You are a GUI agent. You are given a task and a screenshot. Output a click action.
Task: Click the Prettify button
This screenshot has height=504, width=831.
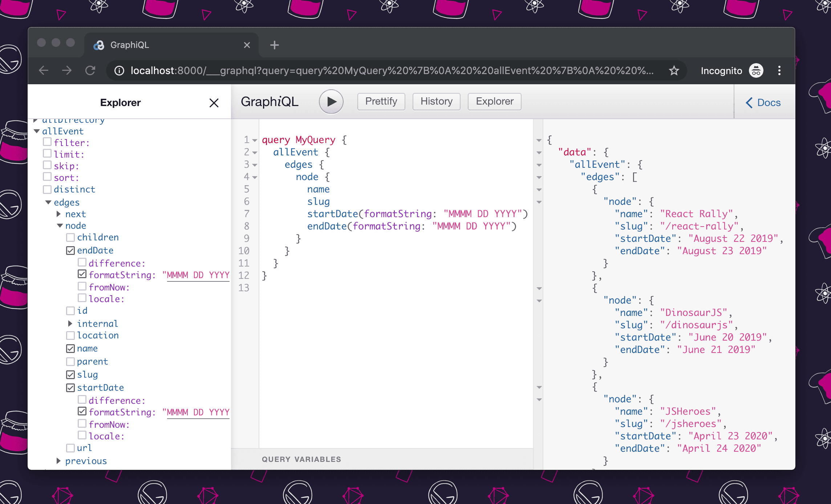point(381,101)
